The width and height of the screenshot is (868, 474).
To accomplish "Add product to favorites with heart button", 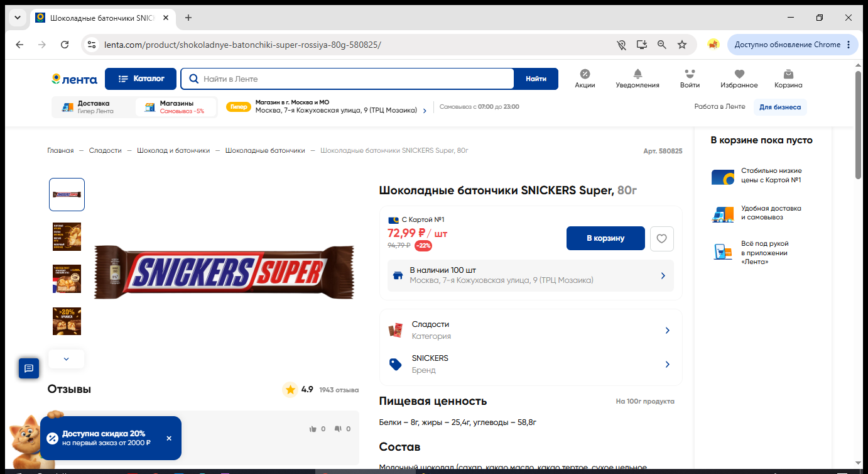I will [x=662, y=239].
